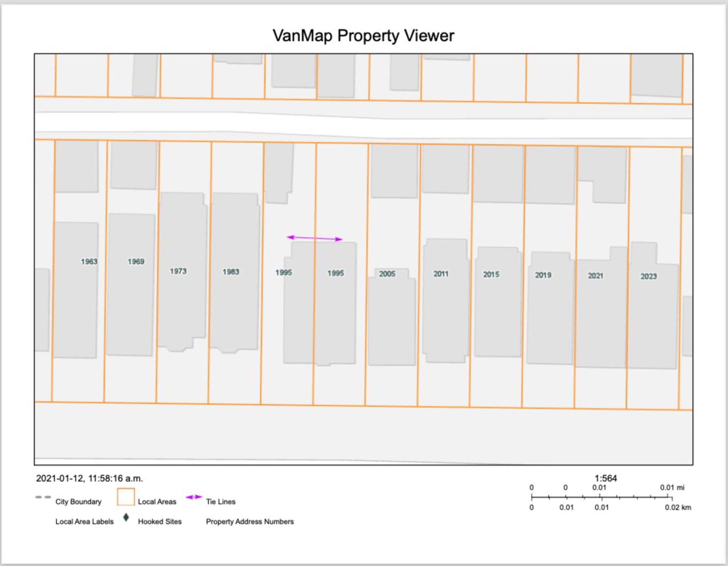The width and height of the screenshot is (728, 566).
Task: Click the purple tie line arrow on map
Action: [x=314, y=238]
